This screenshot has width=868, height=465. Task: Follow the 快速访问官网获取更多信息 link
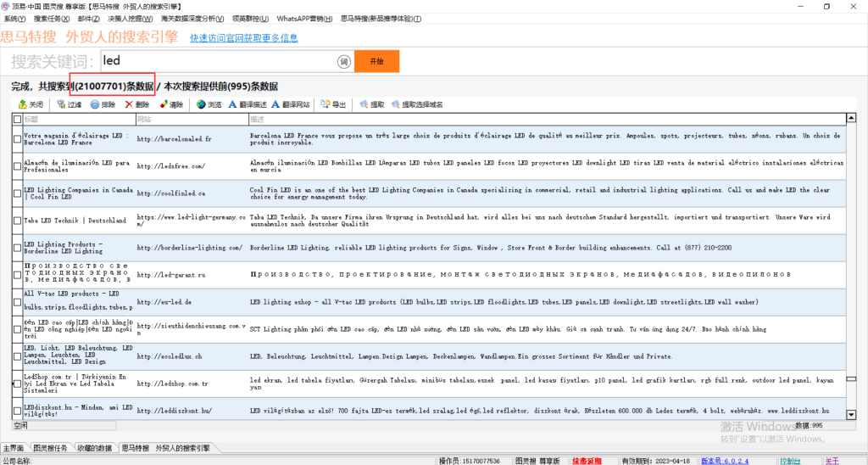pos(244,38)
